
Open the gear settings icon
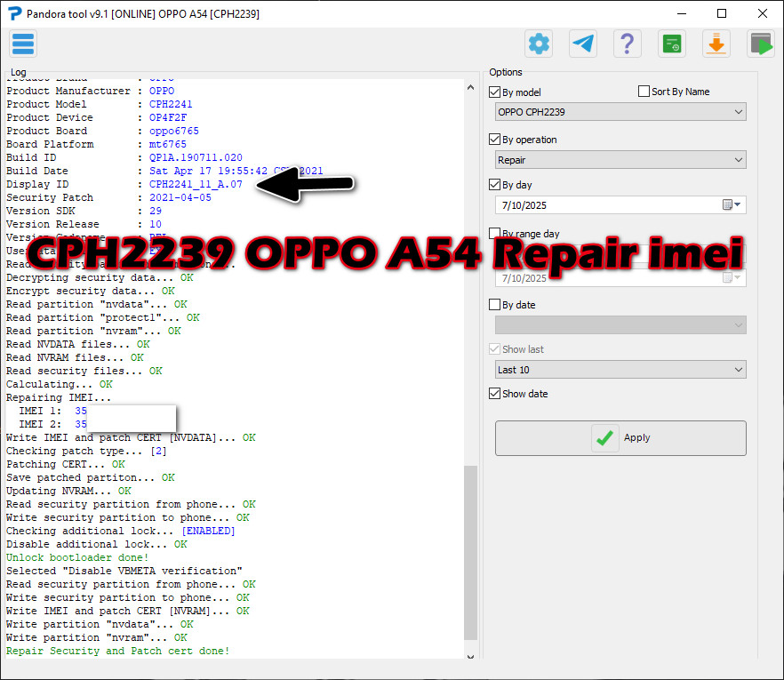coord(539,44)
